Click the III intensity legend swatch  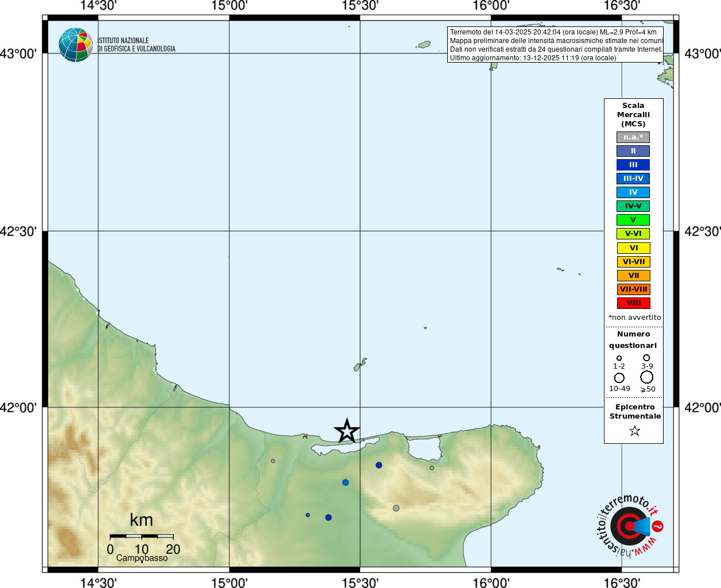pyautogui.click(x=633, y=165)
